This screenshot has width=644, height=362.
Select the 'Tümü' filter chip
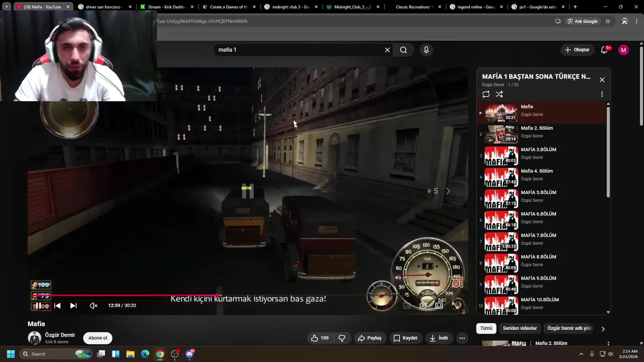point(486,328)
